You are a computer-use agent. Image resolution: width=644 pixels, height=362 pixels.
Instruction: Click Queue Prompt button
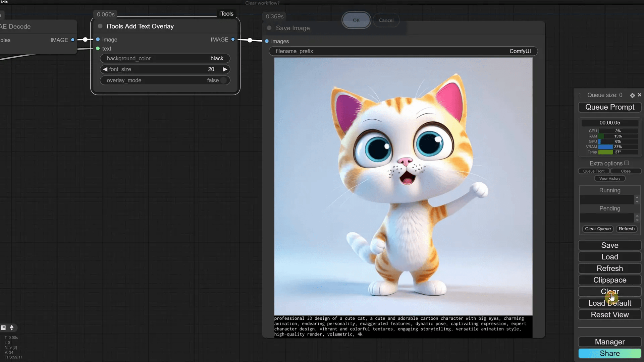click(610, 107)
